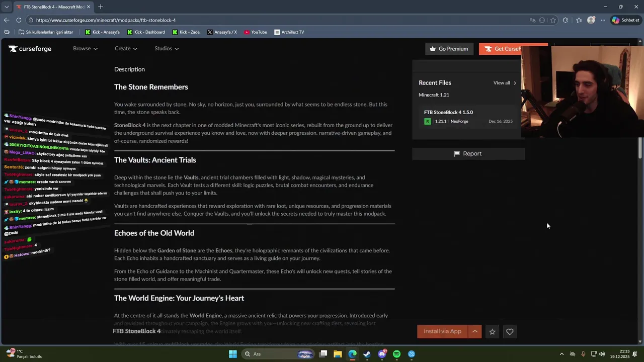Click The Vaults: Ancient Trials heading
The width and height of the screenshot is (644, 362).
pos(155,160)
